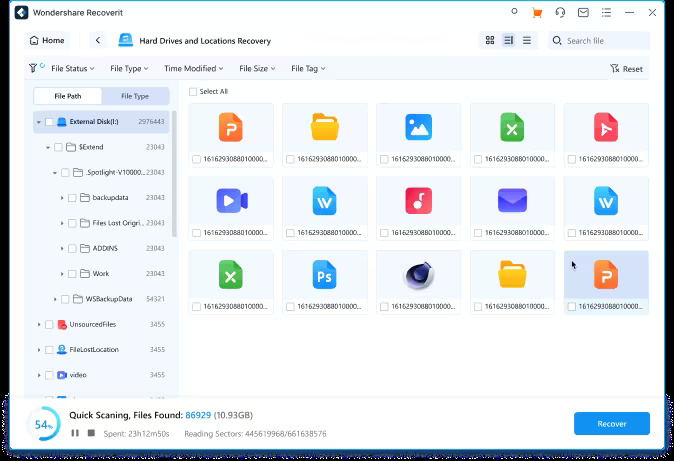Check the Photoshop file's checkbox

click(290, 307)
